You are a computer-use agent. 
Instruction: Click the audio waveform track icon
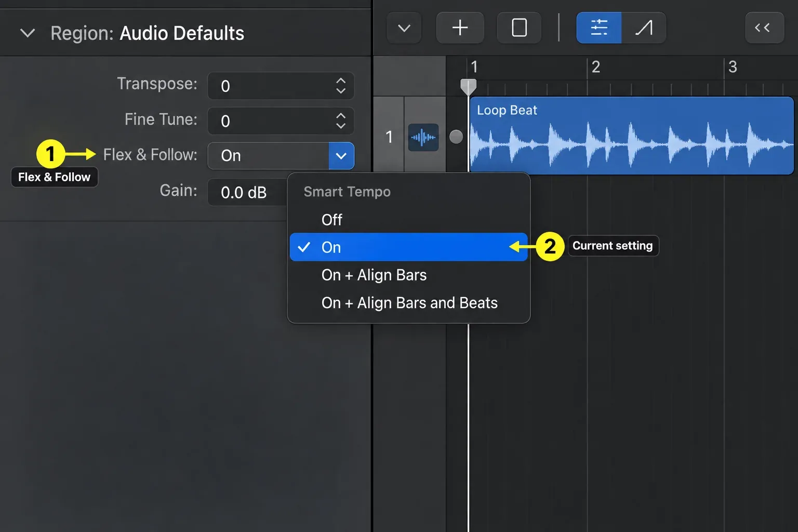click(423, 137)
